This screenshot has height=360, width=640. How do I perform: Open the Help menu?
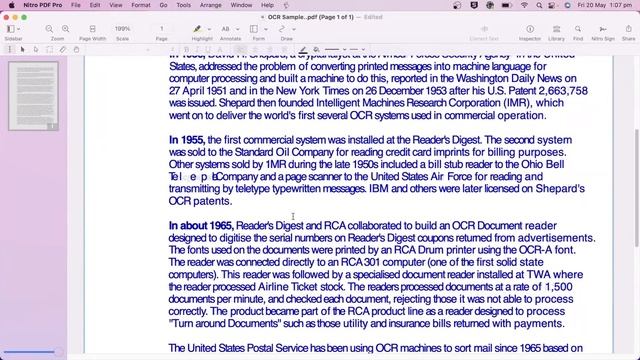pyautogui.click(x=267, y=5)
